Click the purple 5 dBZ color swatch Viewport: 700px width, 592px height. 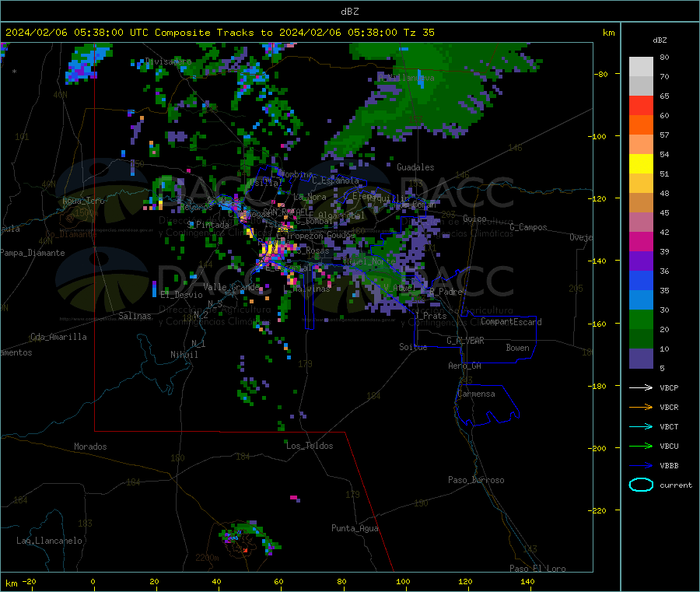(641, 359)
